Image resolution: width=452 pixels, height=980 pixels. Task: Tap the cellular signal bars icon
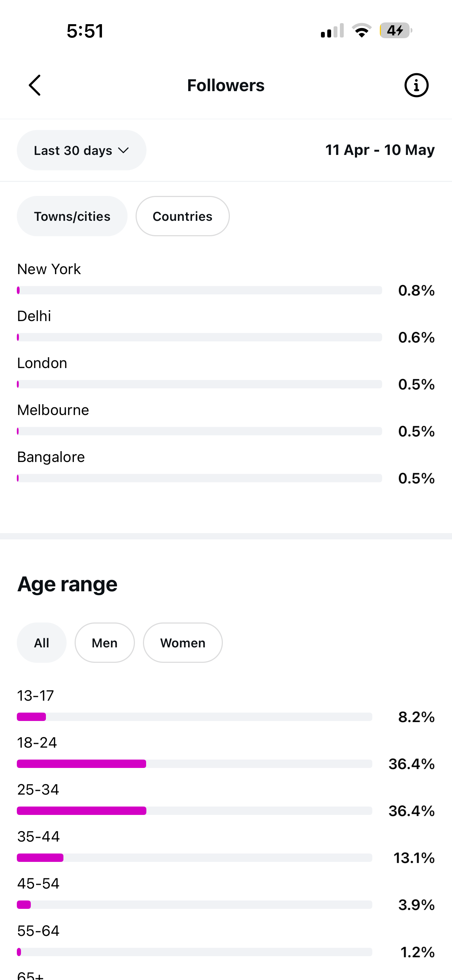tap(332, 30)
